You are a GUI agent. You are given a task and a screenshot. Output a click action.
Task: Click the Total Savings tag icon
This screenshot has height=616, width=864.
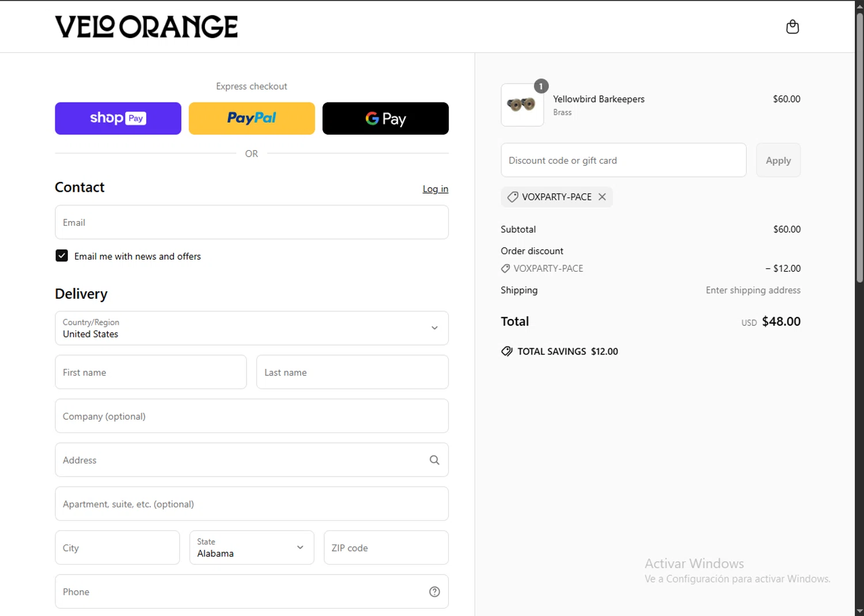point(507,351)
